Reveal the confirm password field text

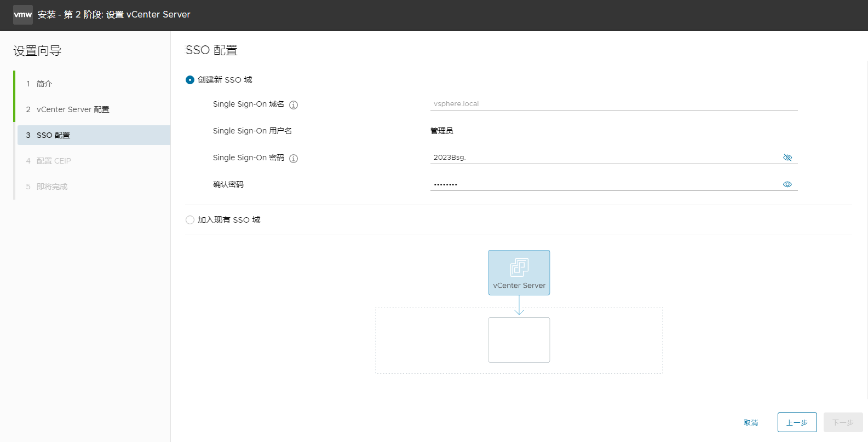pyautogui.click(x=787, y=184)
